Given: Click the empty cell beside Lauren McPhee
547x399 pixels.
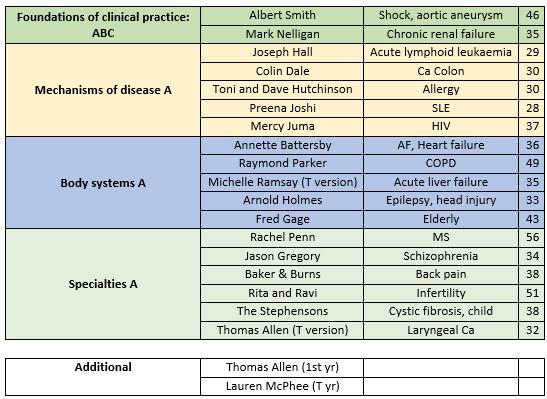Looking at the screenshot, I should tap(441, 386).
